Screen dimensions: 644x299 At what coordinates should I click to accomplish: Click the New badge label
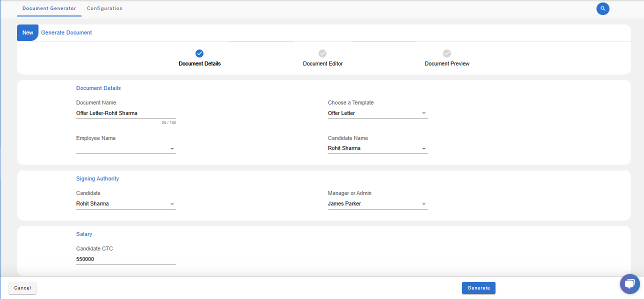point(27,33)
